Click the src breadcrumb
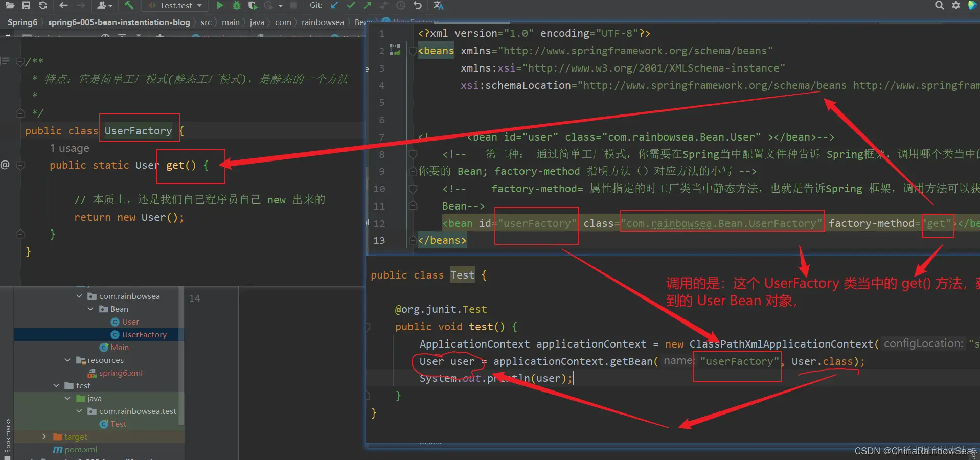Viewport: 980px width, 460px height. [206, 22]
